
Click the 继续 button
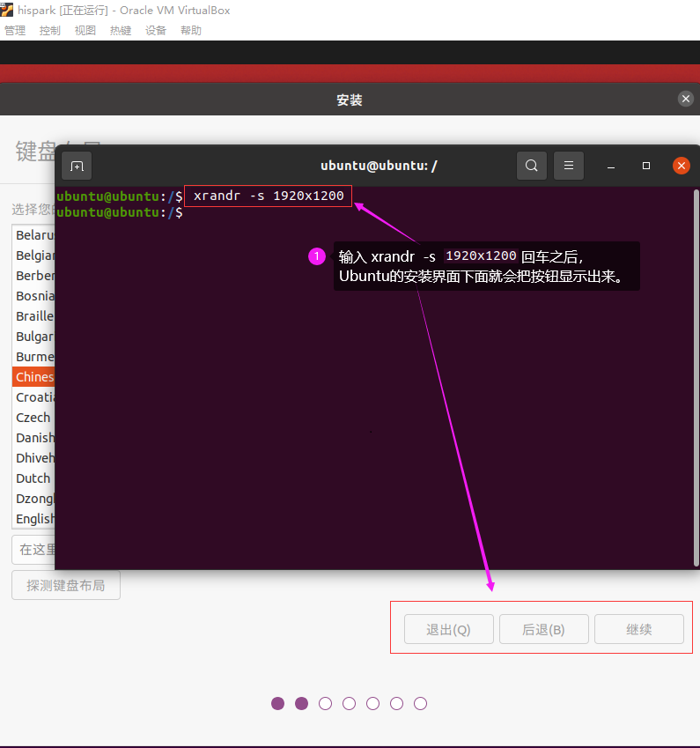638,629
